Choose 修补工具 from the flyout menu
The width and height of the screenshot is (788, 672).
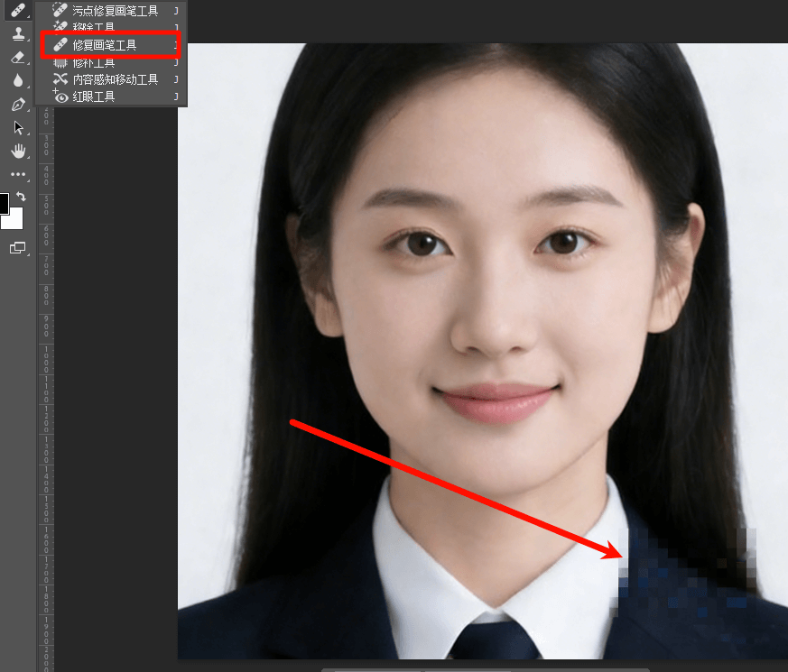(x=94, y=62)
